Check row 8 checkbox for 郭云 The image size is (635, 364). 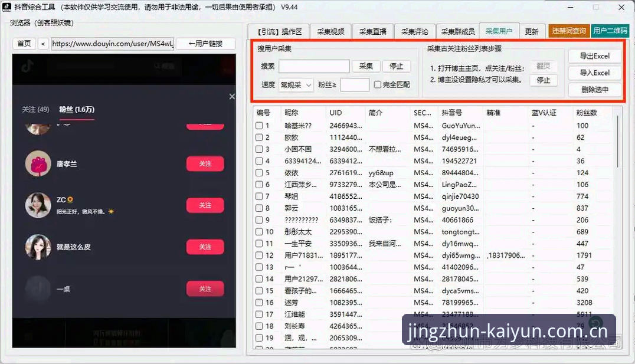pyautogui.click(x=259, y=208)
